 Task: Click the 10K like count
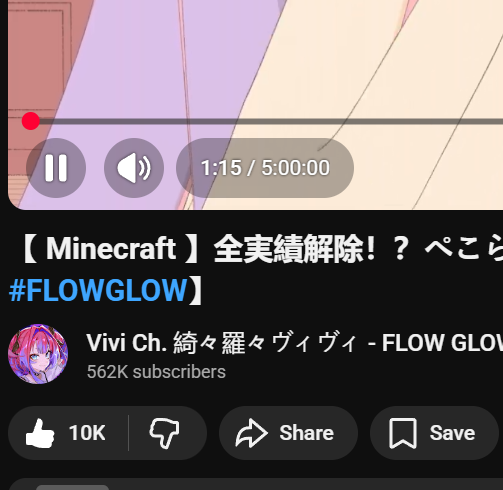87,433
